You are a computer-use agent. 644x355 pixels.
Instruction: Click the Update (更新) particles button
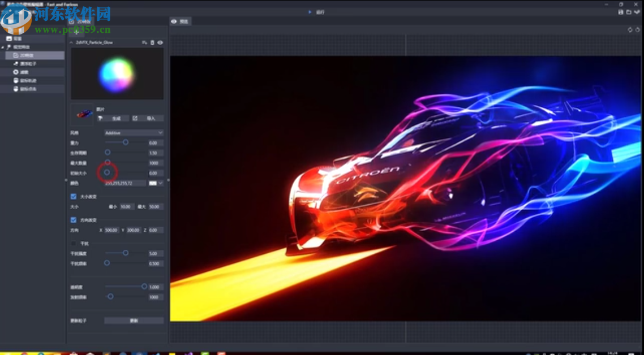[x=134, y=321]
